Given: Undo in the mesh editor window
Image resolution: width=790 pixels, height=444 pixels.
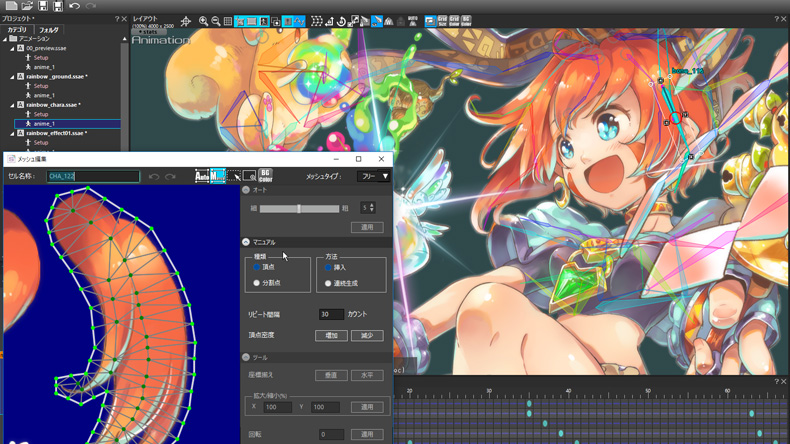Looking at the screenshot, I should point(154,176).
